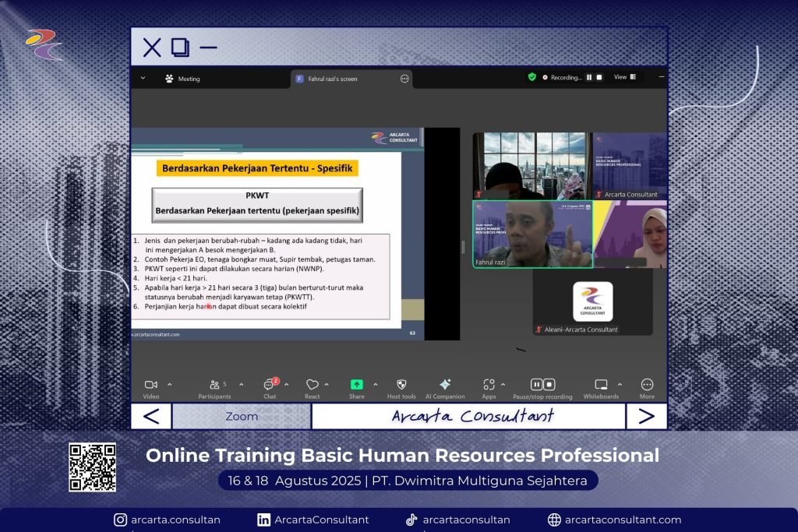Open the Whiteboards tool
798x532 pixels.
pyautogui.click(x=601, y=385)
